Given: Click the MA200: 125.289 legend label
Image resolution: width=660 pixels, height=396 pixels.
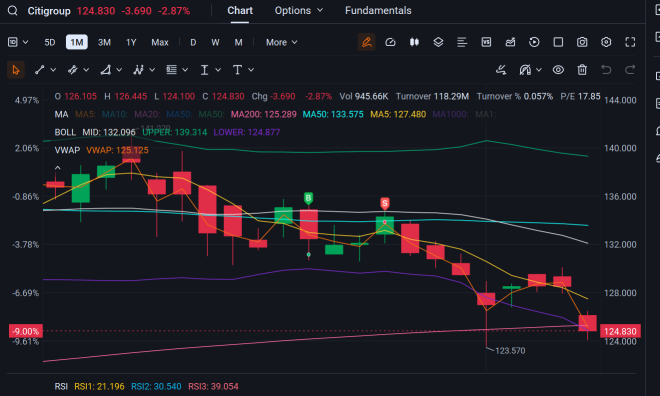Looking at the screenshot, I should (x=263, y=114).
